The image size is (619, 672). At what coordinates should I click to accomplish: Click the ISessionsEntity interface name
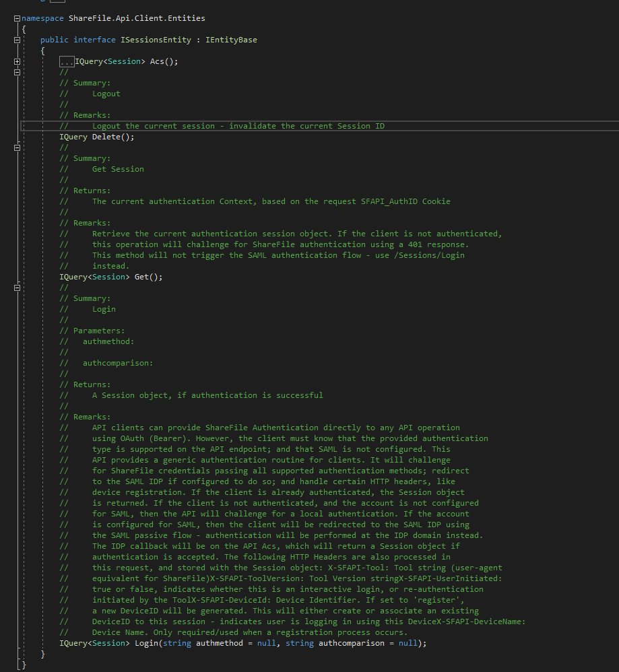pos(156,40)
